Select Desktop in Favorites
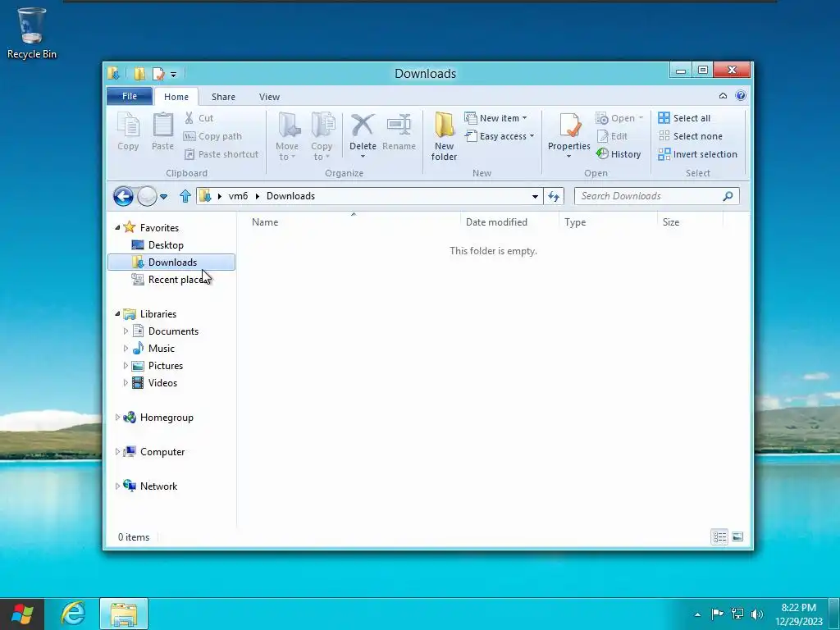Viewport: 840px width, 630px height. pyautogui.click(x=166, y=244)
